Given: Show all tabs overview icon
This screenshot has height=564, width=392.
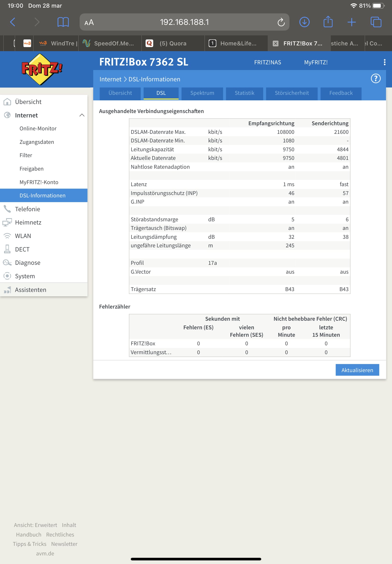Looking at the screenshot, I should pyautogui.click(x=376, y=22).
